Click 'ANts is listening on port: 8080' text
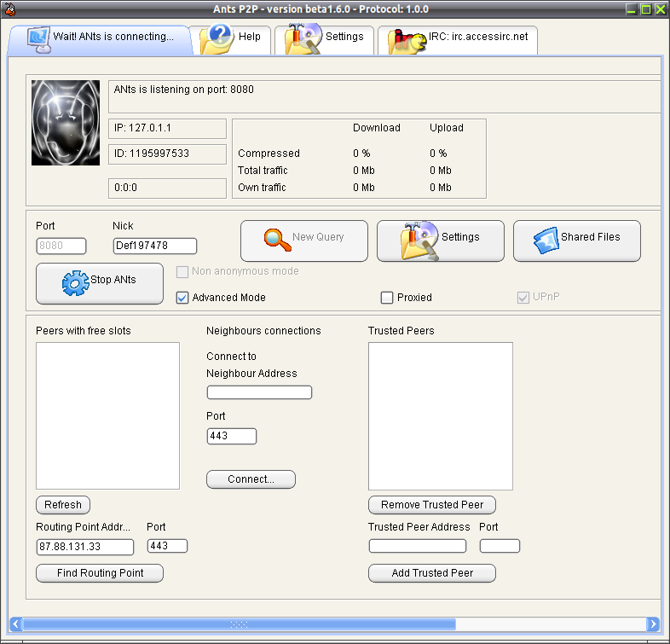The width and height of the screenshot is (670, 644). (x=184, y=90)
